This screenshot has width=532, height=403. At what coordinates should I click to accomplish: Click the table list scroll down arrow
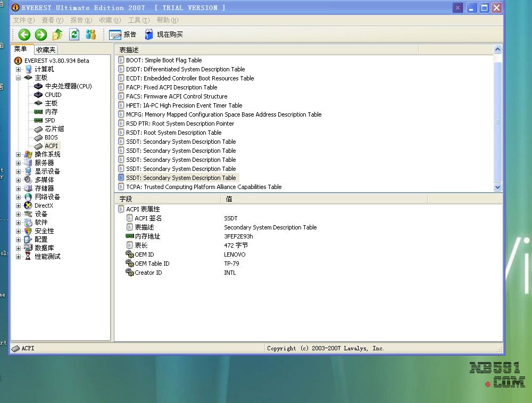coord(498,187)
